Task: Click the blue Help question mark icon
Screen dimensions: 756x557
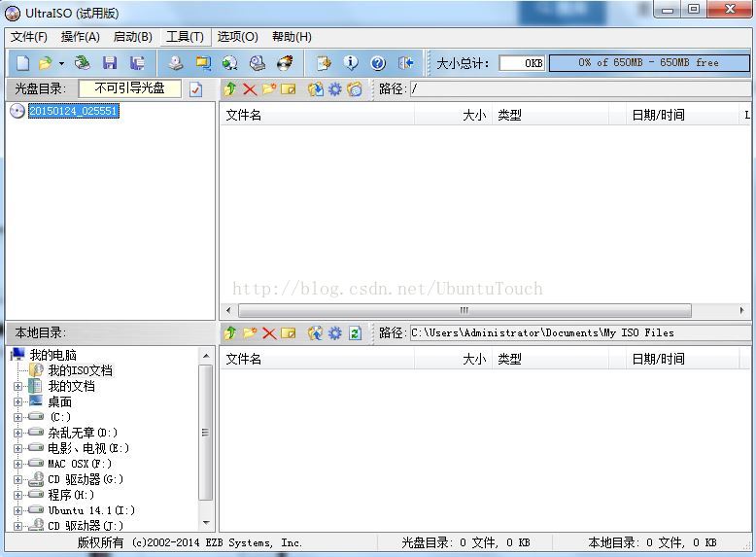Action: click(x=378, y=62)
